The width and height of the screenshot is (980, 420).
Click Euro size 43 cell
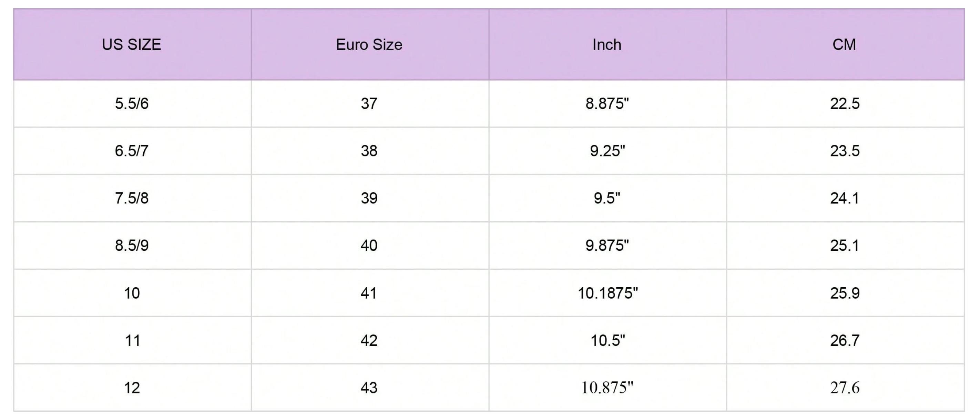point(369,388)
